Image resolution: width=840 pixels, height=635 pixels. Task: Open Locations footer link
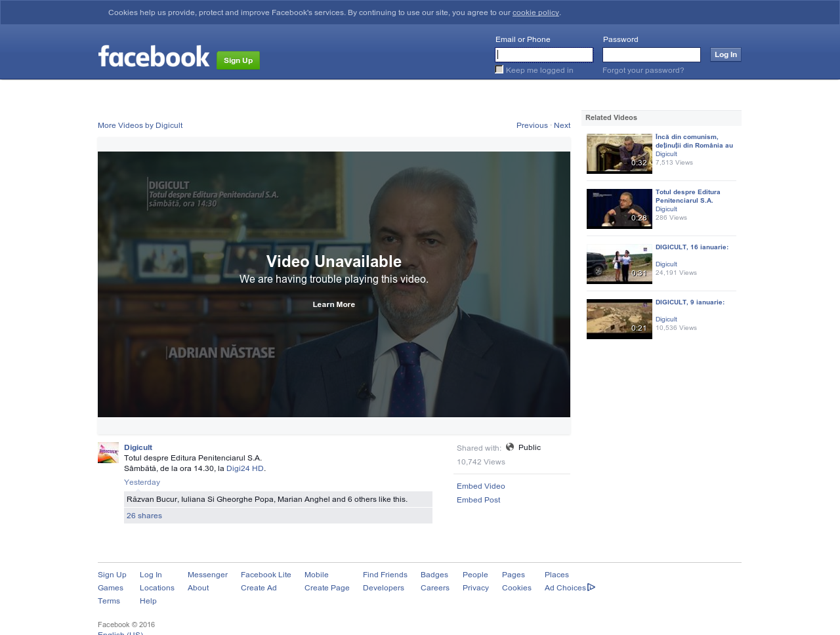point(157,588)
